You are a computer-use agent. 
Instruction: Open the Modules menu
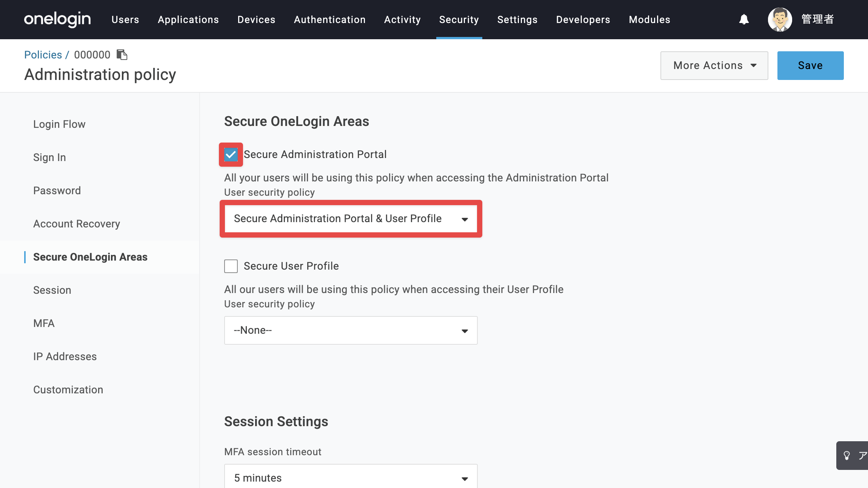(x=650, y=20)
